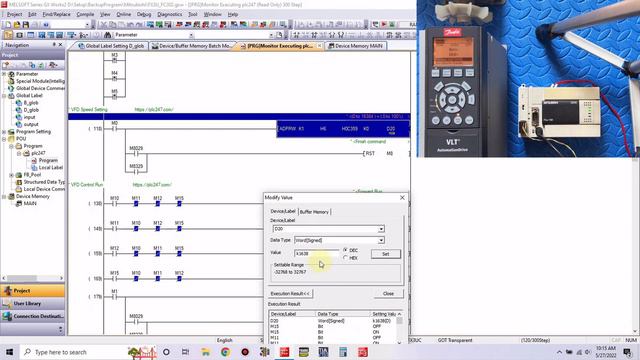Close the PRG Monitor Executing tab

(319, 46)
